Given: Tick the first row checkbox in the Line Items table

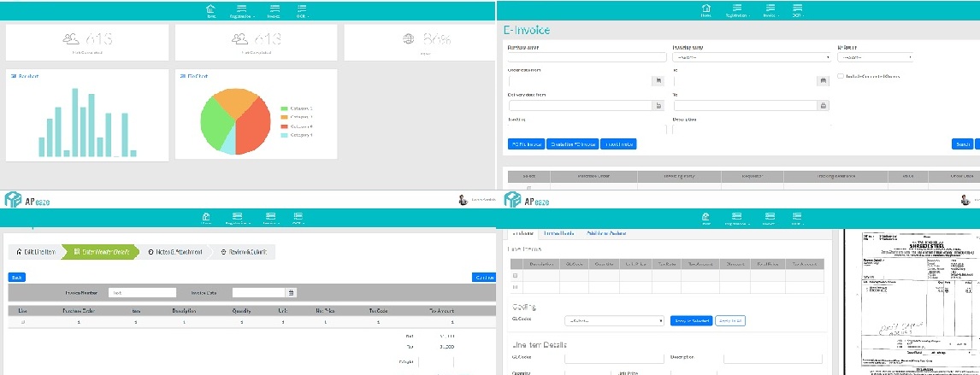Looking at the screenshot, I should [515, 275].
